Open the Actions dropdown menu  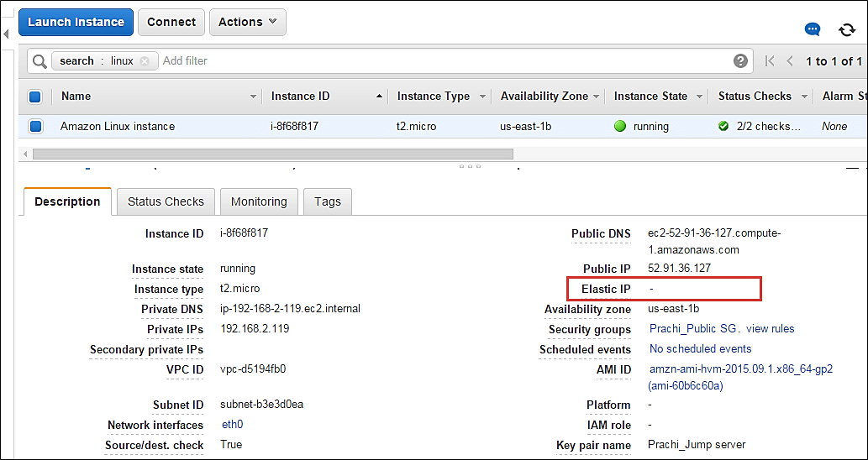[247, 23]
